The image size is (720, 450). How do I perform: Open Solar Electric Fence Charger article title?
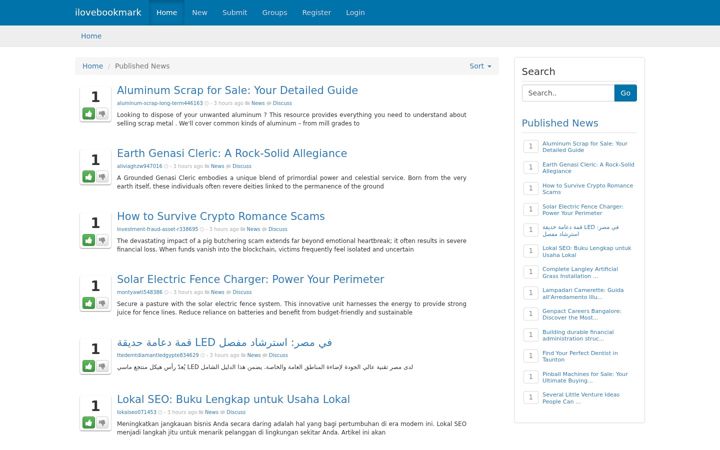[x=250, y=279]
